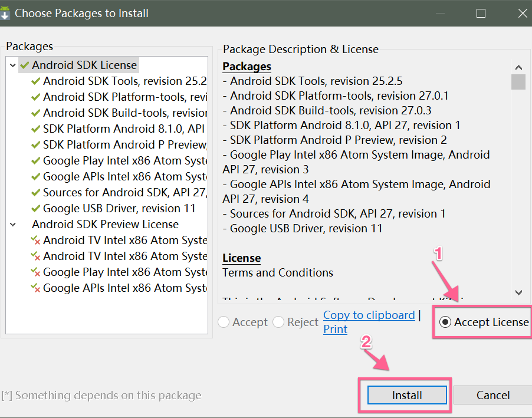Click the Print link
Screen dimensions: 532x418
(335, 329)
